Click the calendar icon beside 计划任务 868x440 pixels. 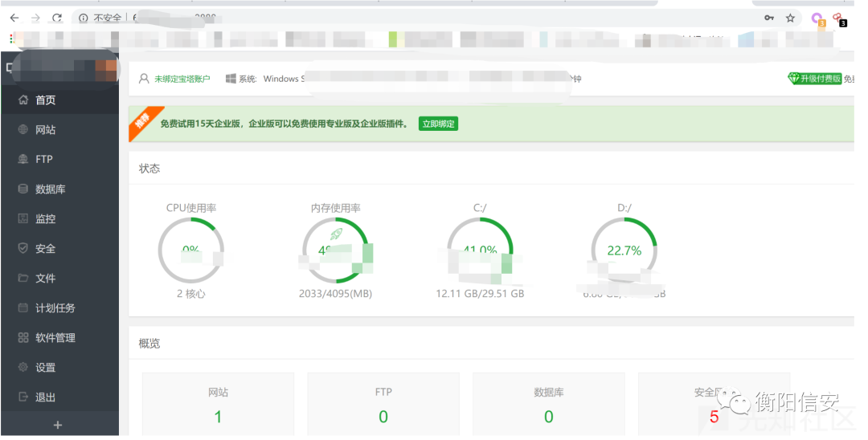(x=23, y=308)
